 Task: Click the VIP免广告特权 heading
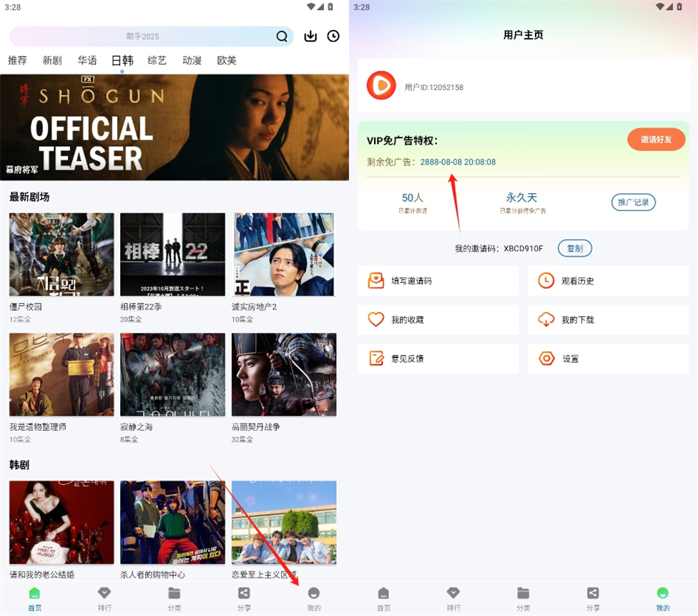coord(403,141)
